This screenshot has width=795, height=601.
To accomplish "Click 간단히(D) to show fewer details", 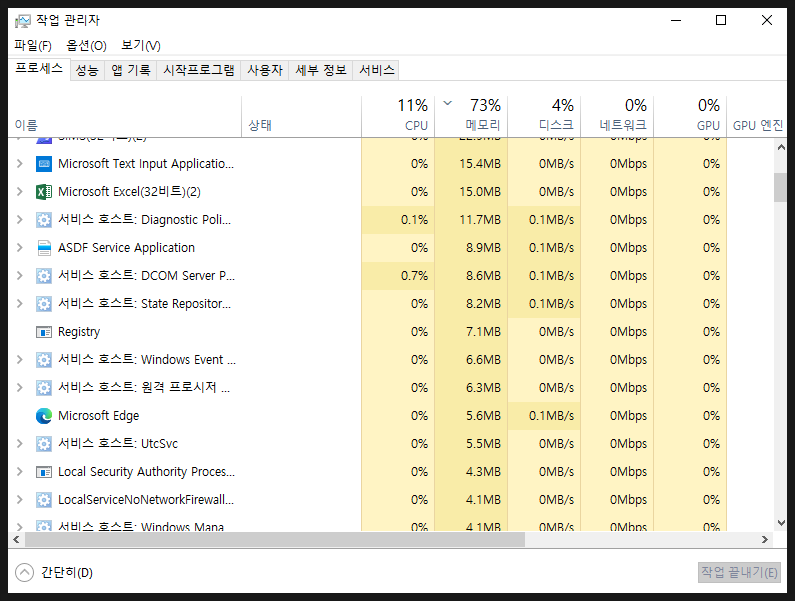I will pos(67,573).
